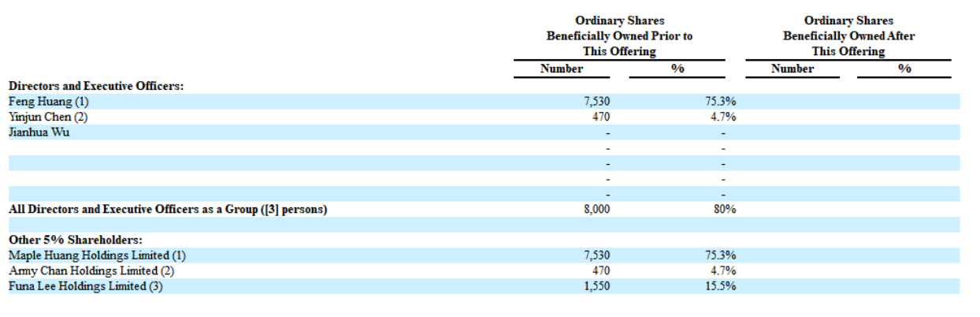Click 7,530 in Maple Huang Holdings row

click(596, 255)
